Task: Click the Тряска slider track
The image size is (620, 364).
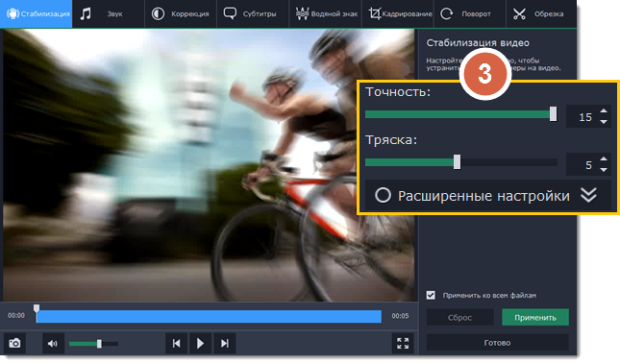Action: 461,162
